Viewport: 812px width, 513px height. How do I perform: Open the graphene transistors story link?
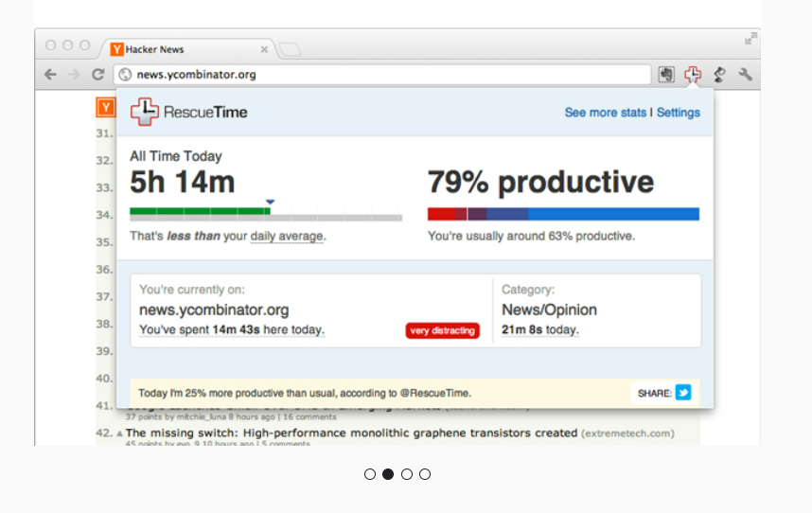(x=351, y=433)
